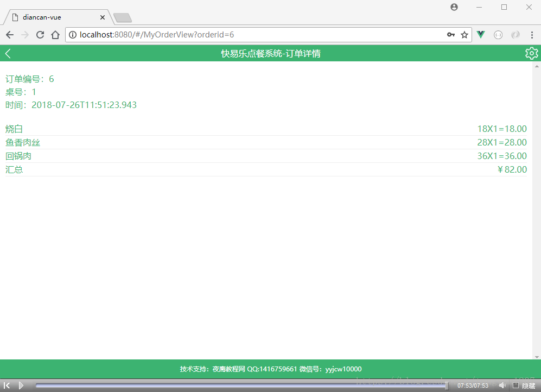Go to browser home page
Screen dimensions: 541x392
[55, 35]
